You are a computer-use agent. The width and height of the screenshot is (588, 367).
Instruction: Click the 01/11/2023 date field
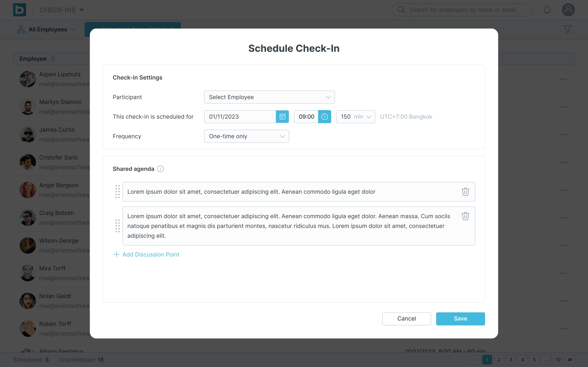pos(240,117)
